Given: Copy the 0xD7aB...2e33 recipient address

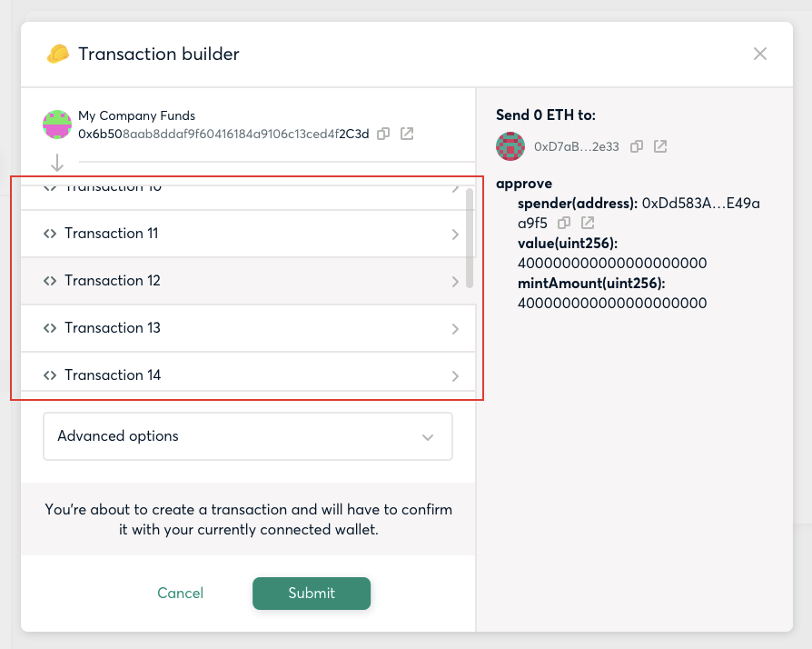Looking at the screenshot, I should click(x=637, y=146).
